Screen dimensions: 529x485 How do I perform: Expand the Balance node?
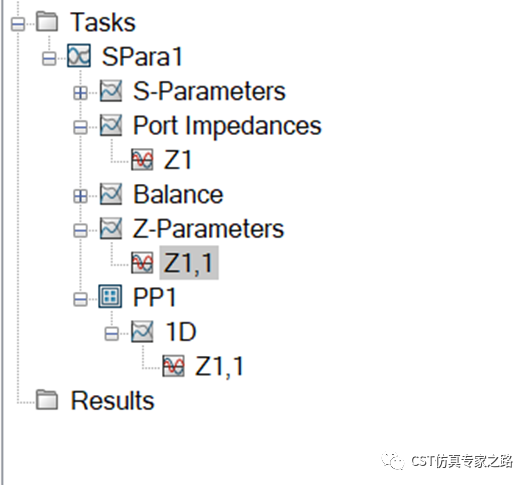pos(80,196)
